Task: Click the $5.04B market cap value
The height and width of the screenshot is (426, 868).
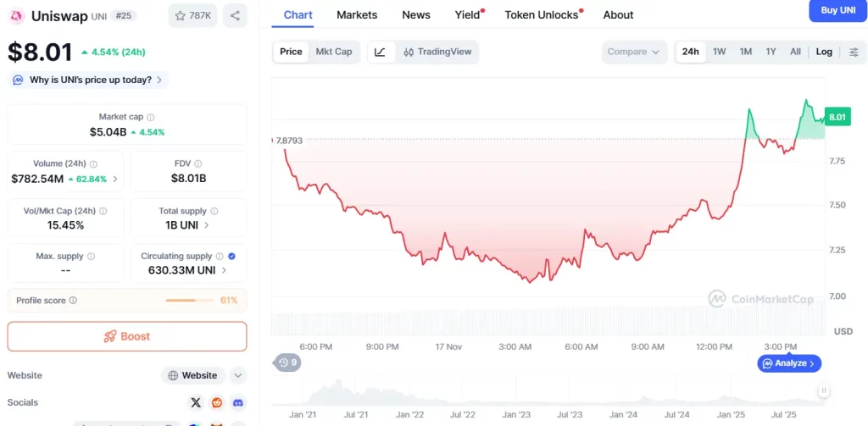Action: 108,132
